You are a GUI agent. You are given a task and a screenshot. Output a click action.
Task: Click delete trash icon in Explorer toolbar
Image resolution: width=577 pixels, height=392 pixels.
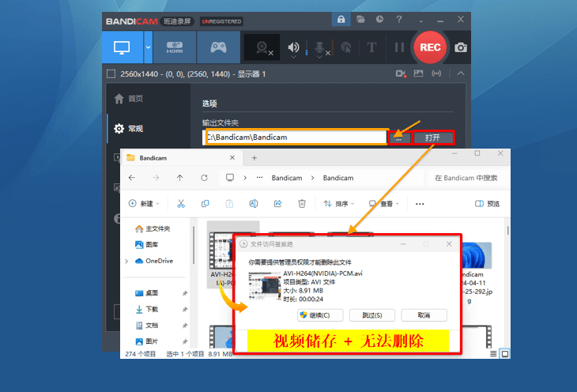point(302,204)
